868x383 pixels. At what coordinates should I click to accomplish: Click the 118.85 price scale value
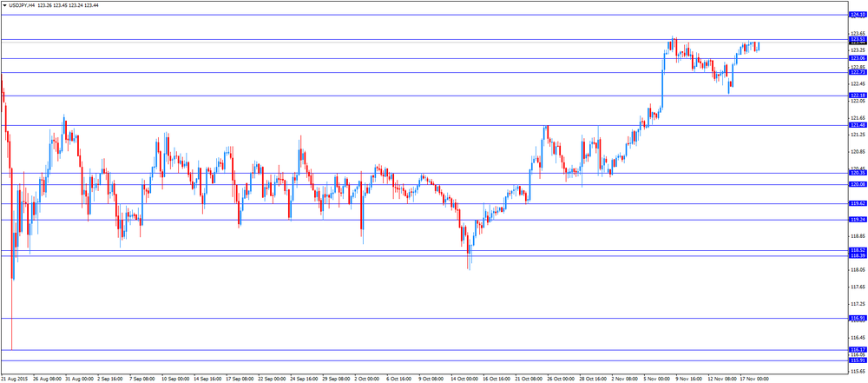(x=857, y=236)
